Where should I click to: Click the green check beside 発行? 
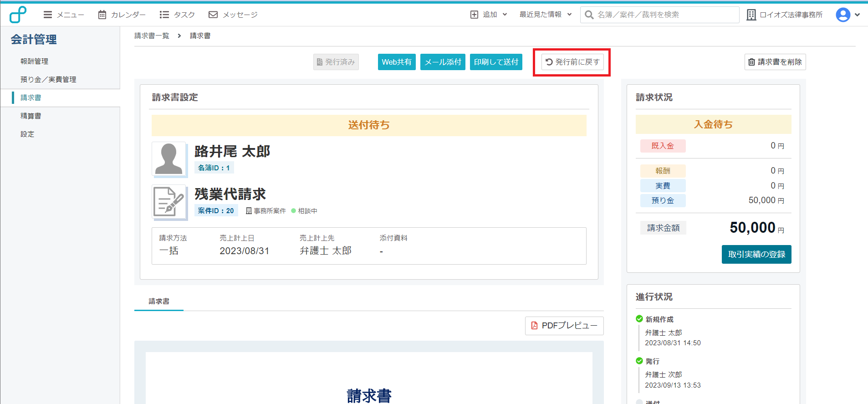click(639, 361)
